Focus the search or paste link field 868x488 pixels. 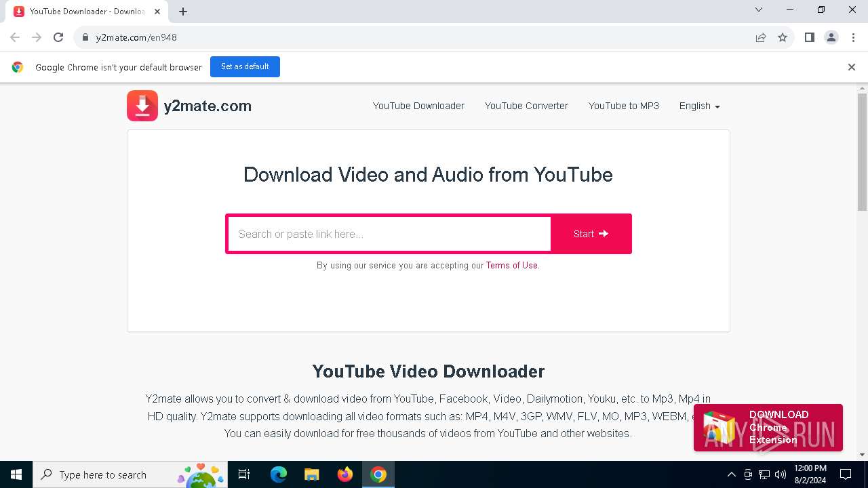pyautogui.click(x=389, y=234)
